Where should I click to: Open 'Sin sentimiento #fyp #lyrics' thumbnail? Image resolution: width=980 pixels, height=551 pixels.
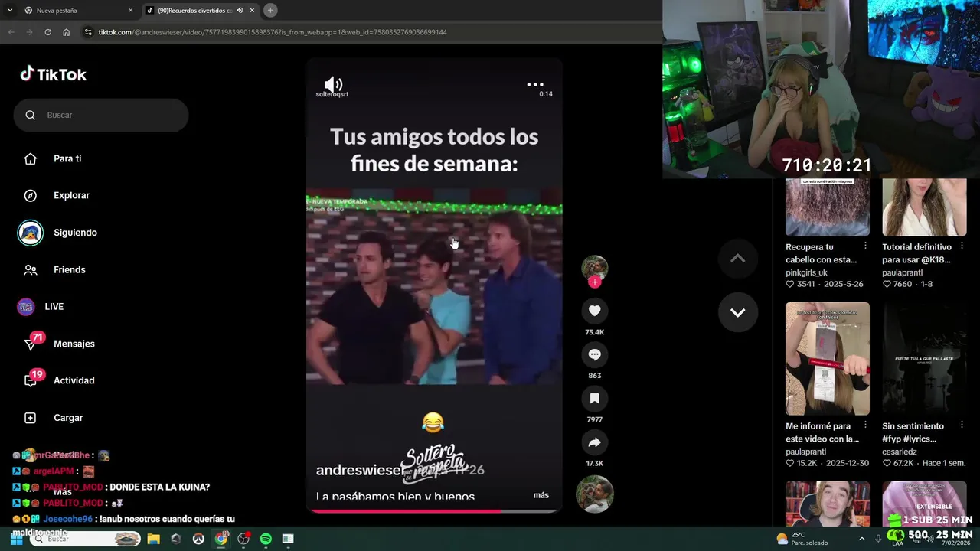coord(924,359)
